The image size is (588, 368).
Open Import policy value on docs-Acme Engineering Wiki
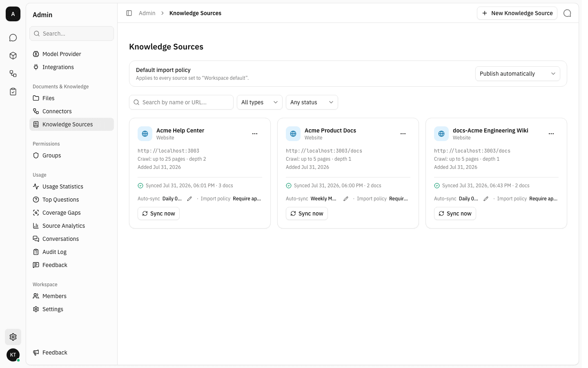543,199
